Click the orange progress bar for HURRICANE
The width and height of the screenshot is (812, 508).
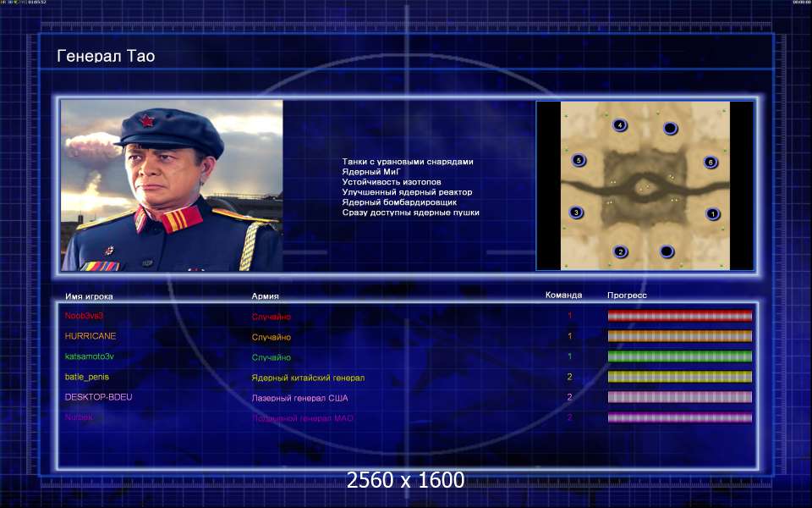pyautogui.click(x=679, y=336)
